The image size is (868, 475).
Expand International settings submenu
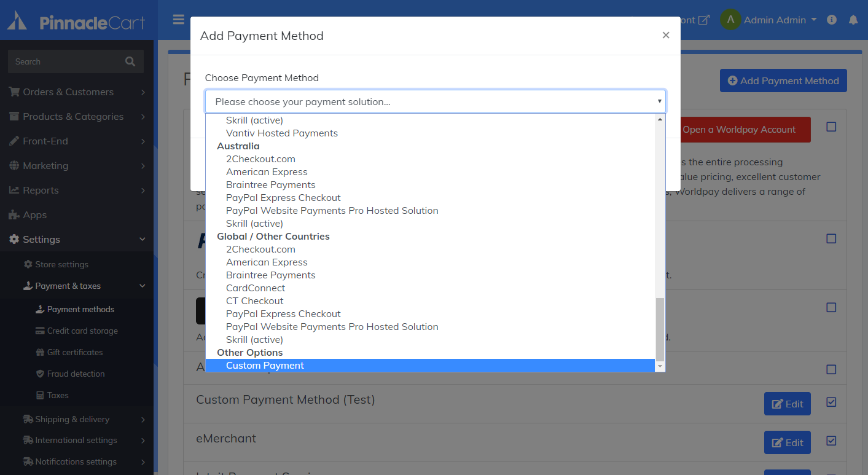77,440
